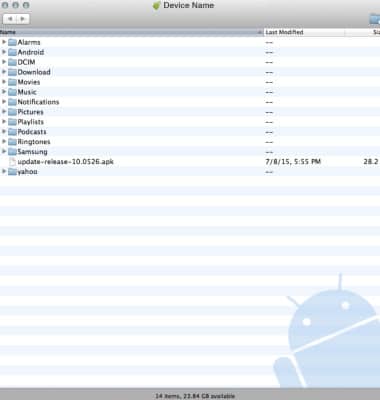Expand the Music folder triangle
This screenshot has height=400, width=380.
point(4,92)
